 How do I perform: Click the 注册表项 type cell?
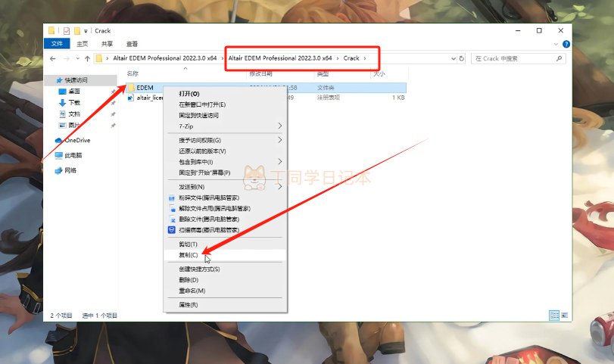point(329,98)
